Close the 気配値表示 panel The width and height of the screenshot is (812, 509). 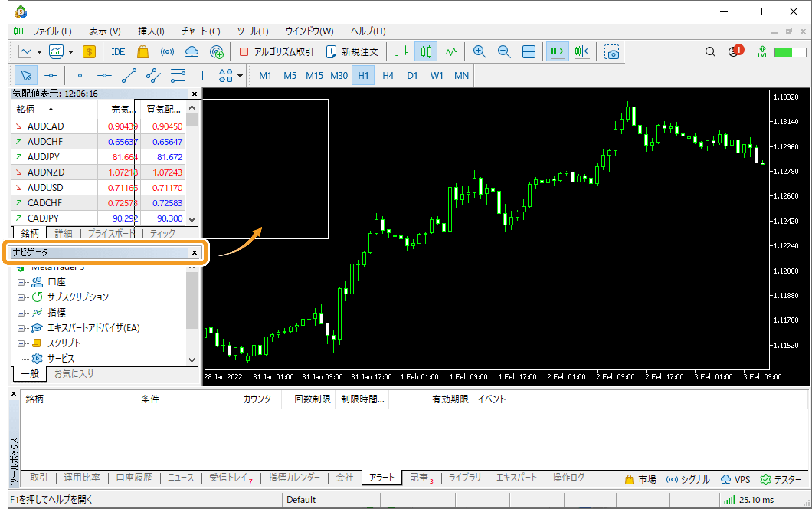(194, 94)
